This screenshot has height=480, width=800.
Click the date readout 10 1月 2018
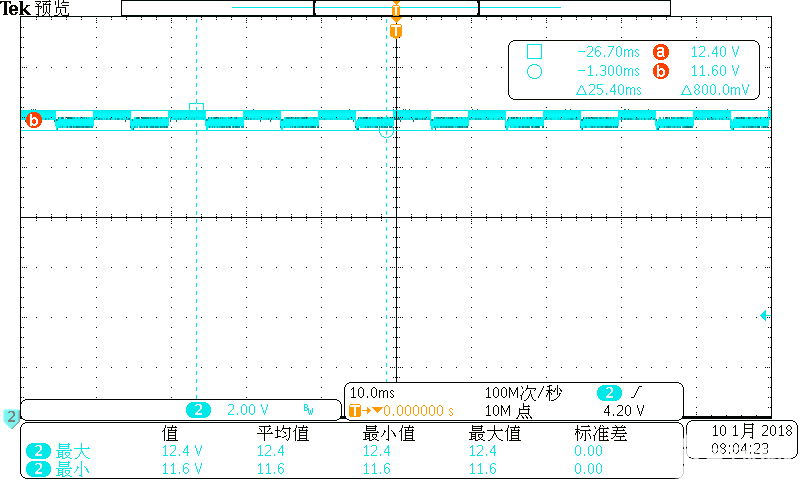pos(752,431)
